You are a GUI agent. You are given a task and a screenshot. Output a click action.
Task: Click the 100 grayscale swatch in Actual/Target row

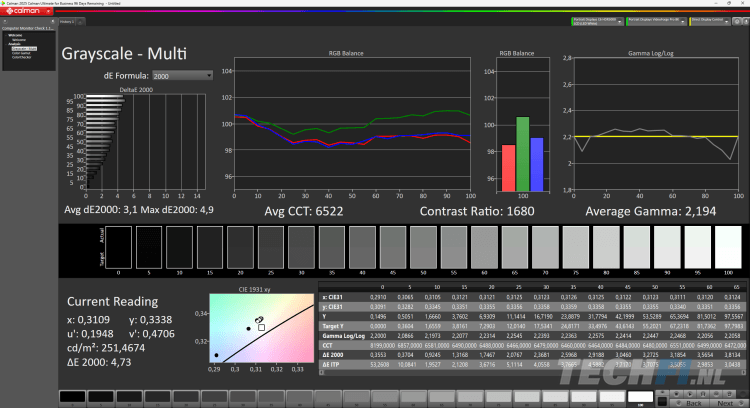pyautogui.click(x=728, y=247)
